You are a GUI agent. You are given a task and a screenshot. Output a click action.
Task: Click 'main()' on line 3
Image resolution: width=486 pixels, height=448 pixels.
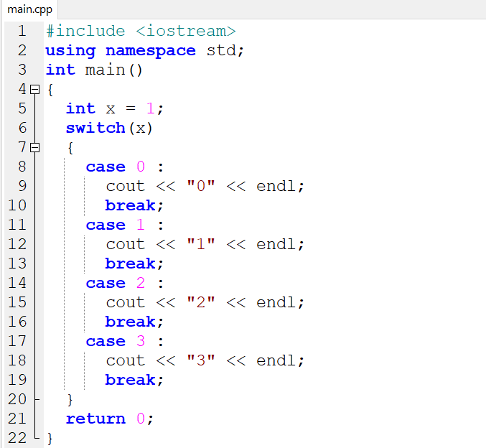[x=113, y=70]
